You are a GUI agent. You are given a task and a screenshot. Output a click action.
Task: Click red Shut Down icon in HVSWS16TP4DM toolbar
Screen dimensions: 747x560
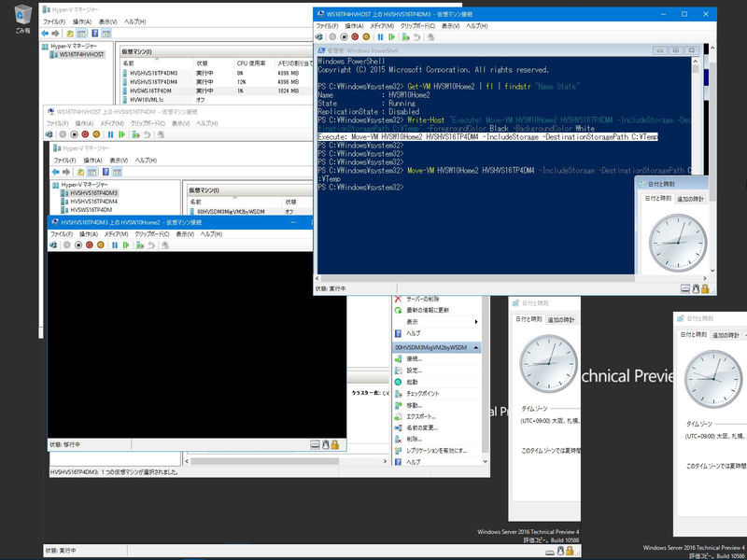tap(85, 134)
